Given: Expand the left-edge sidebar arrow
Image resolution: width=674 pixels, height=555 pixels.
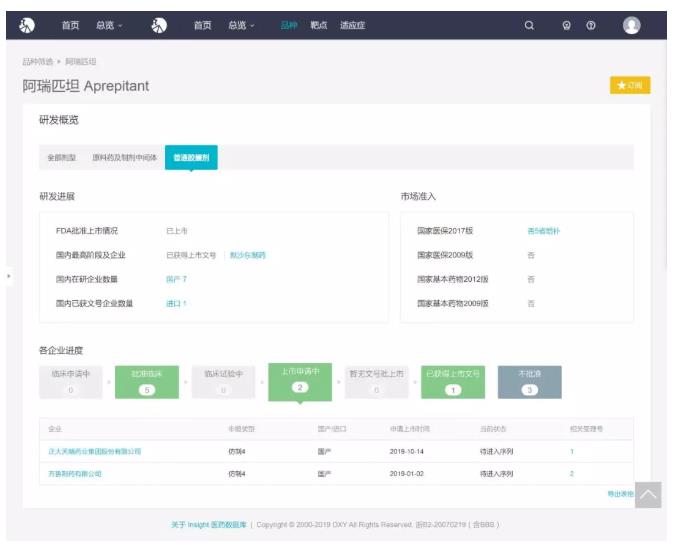Looking at the screenshot, I should tap(9, 276).
